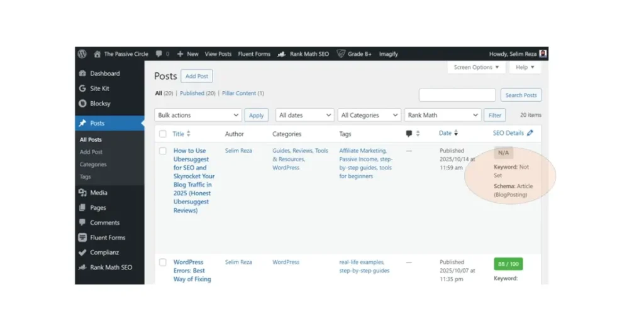Image resolution: width=644 pixels, height=331 pixels.
Task: Click the SEO Details pencil edit icon
Action: (530, 133)
